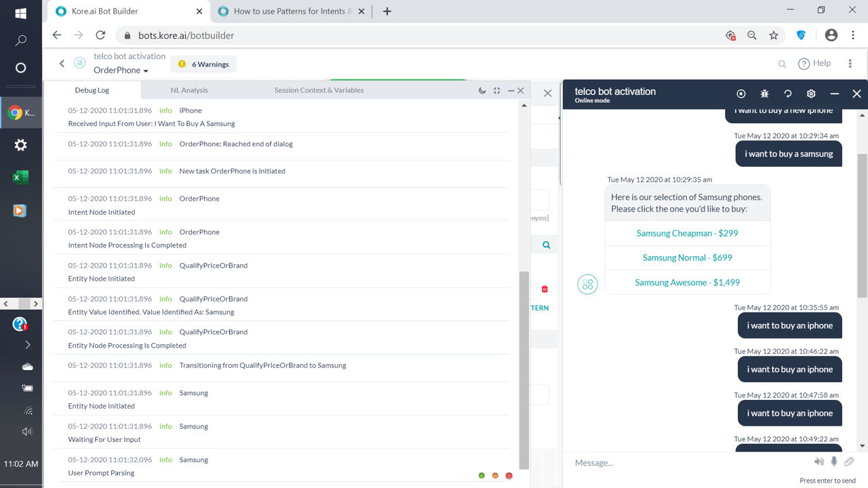The height and width of the screenshot is (488, 868).
Task: Switch to Session Context & Variables tab
Action: (319, 89)
